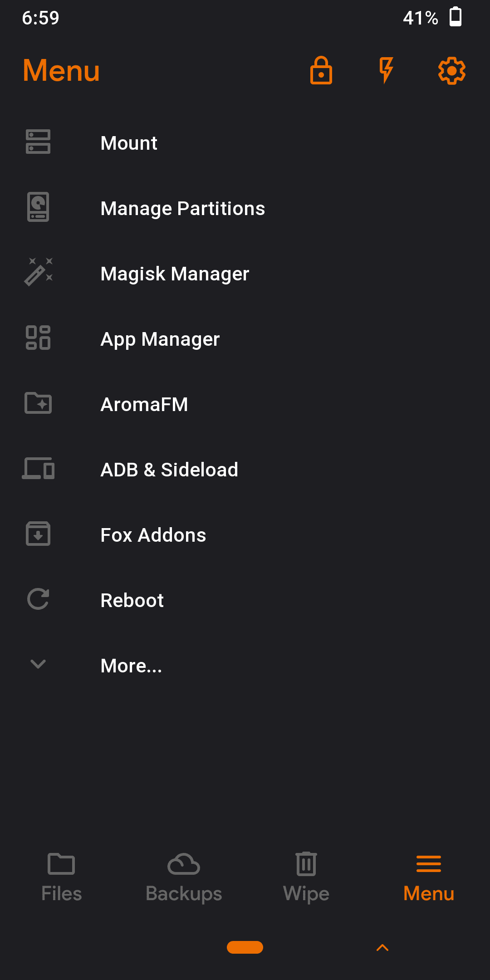The height and width of the screenshot is (980, 490).
Task: Click the Manage Partitions disk icon
Action: (38, 207)
